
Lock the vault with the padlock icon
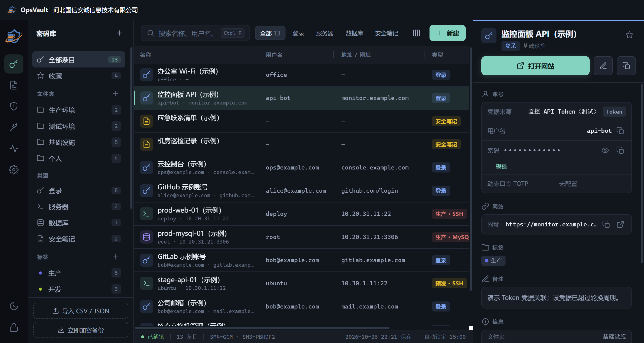(14, 327)
